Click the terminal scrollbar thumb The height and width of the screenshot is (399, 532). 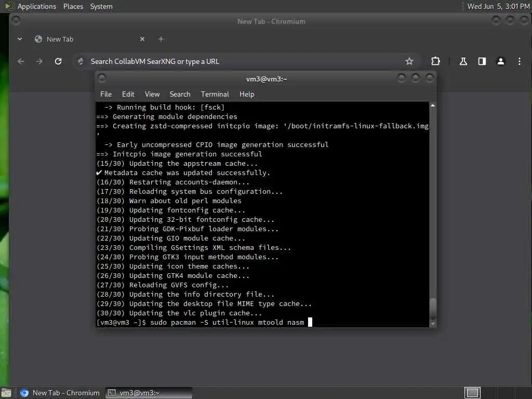click(x=433, y=309)
